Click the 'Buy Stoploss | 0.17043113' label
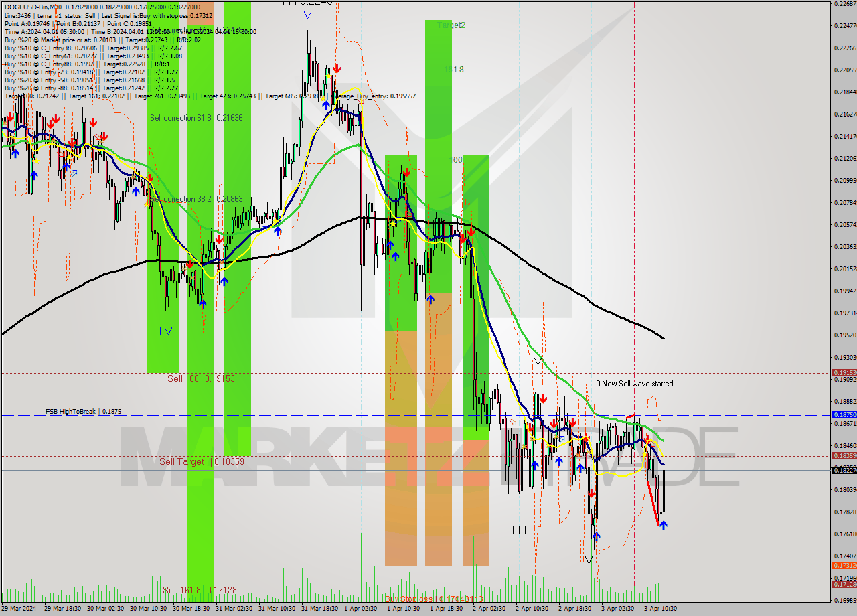The width and height of the screenshot is (857, 616). tap(434, 599)
